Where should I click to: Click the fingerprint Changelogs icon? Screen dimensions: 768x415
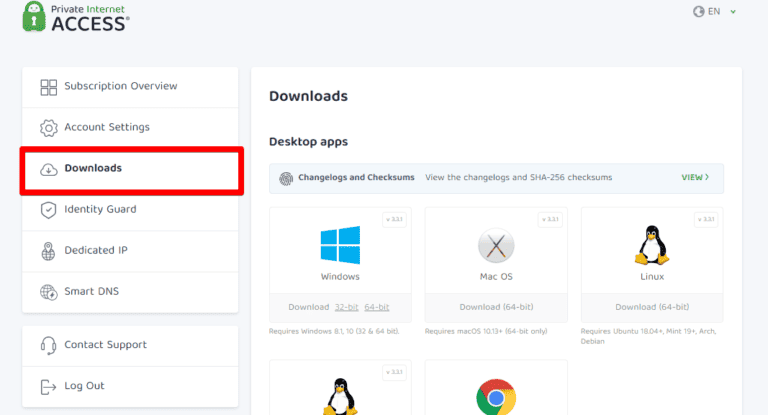click(286, 178)
